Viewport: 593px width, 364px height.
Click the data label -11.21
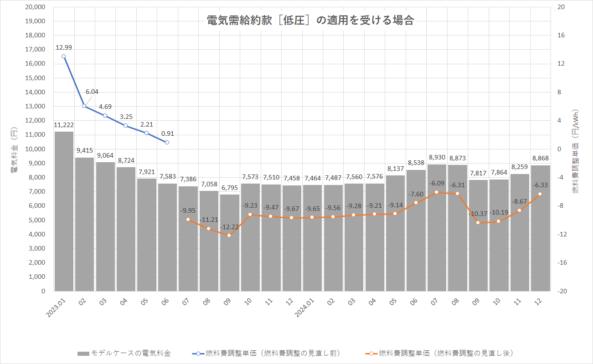coord(209,219)
